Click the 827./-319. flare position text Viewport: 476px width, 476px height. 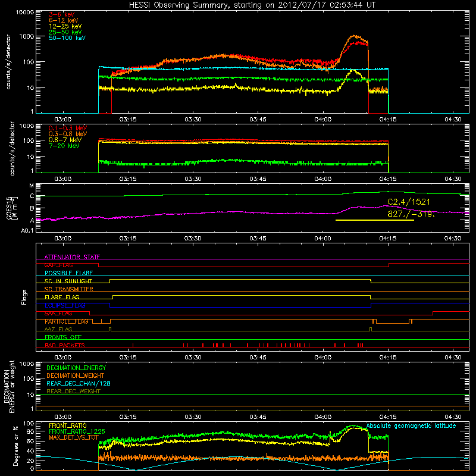point(411,214)
